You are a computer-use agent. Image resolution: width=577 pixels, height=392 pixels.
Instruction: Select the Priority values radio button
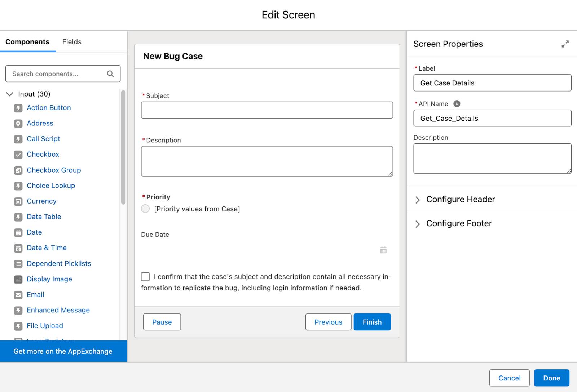145,209
